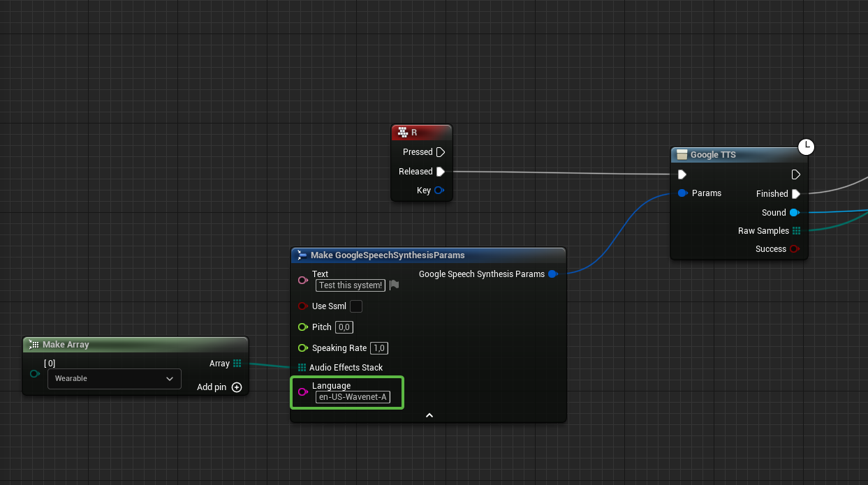Click Add pin on Make Array node
This screenshot has width=868, height=485.
pyautogui.click(x=219, y=387)
